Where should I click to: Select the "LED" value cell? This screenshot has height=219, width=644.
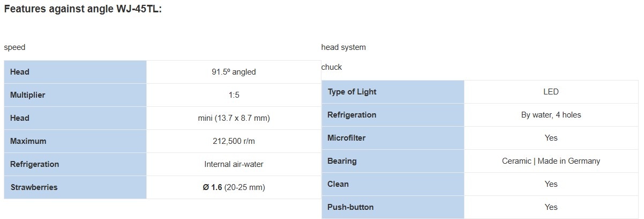(x=551, y=92)
